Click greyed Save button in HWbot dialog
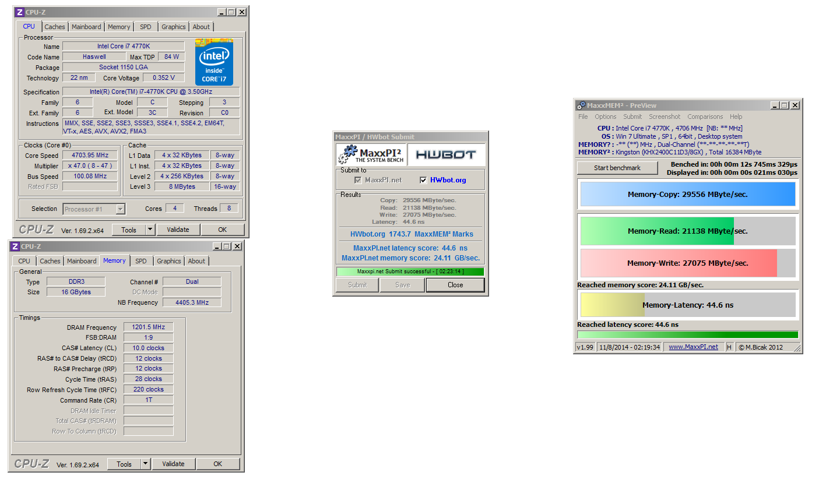826x504 pixels. tap(402, 285)
